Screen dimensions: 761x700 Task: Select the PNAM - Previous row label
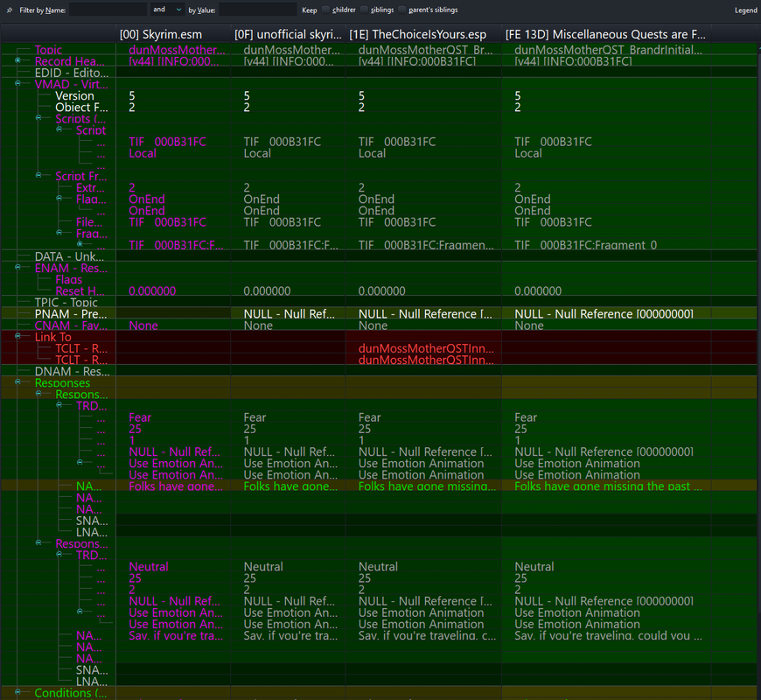tap(71, 314)
